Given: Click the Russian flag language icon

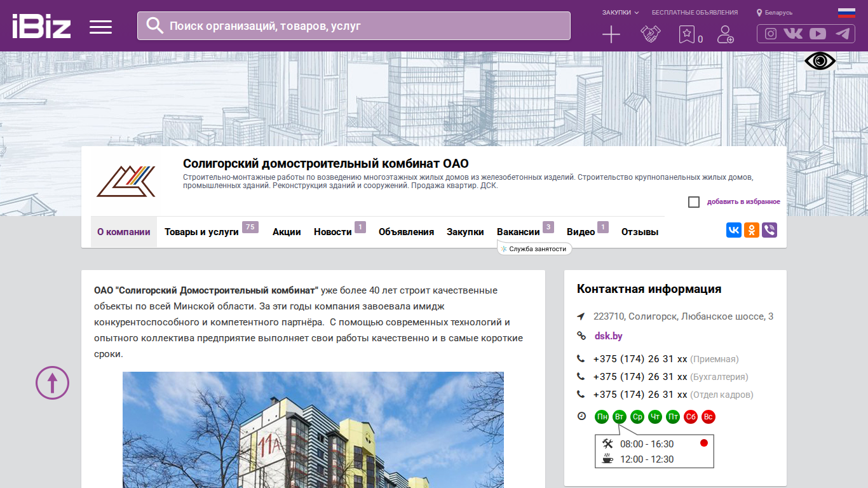Looking at the screenshot, I should [x=846, y=13].
